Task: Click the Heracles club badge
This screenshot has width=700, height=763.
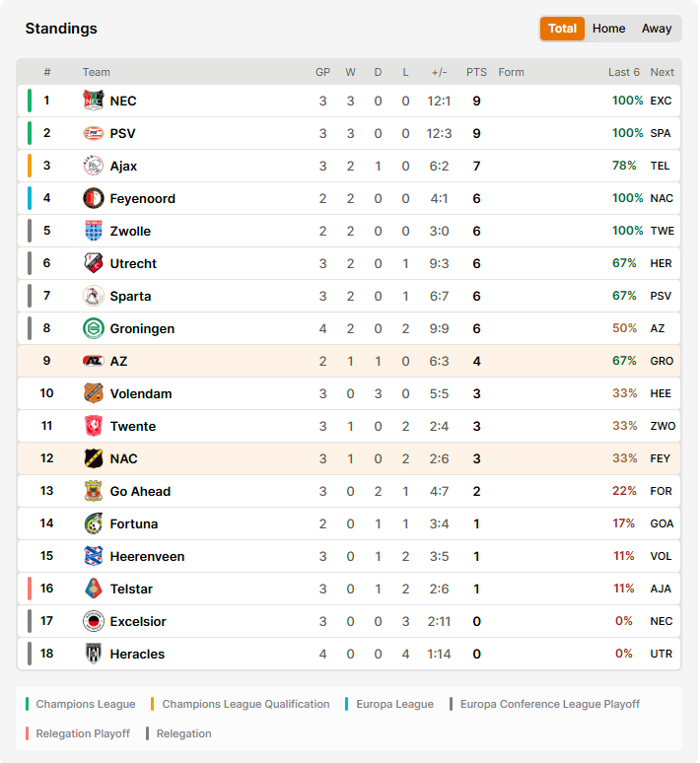Action: 93,654
